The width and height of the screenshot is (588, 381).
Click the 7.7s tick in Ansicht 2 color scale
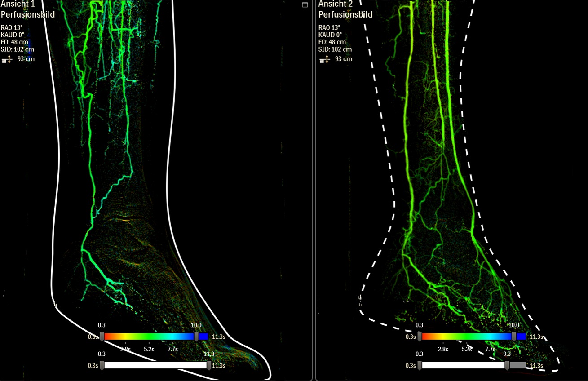(x=490, y=349)
